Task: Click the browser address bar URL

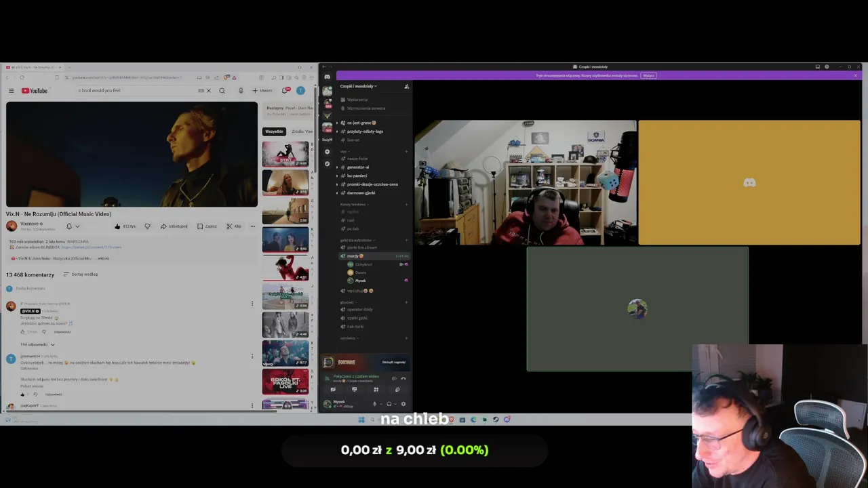Action: tap(127, 77)
